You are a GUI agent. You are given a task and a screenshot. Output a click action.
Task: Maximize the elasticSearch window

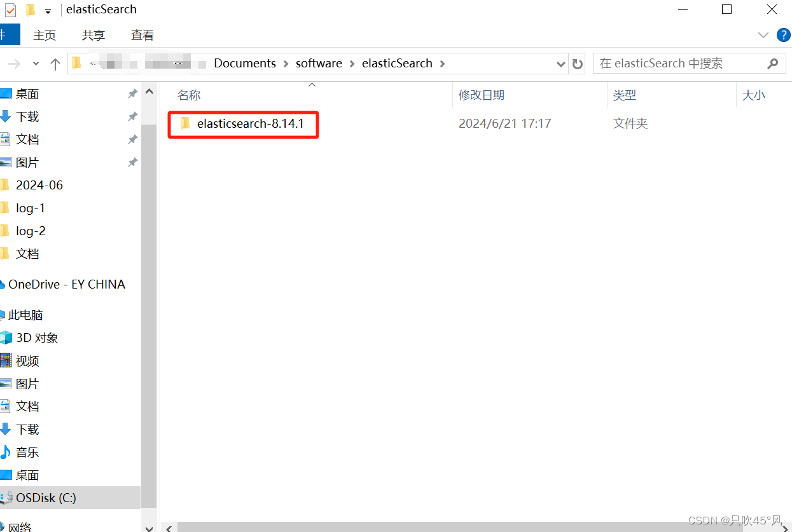pos(727,10)
